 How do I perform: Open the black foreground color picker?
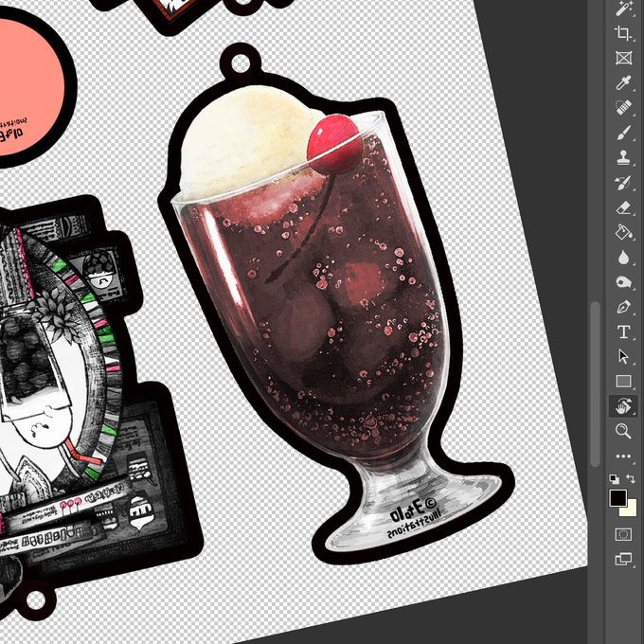pos(617,498)
